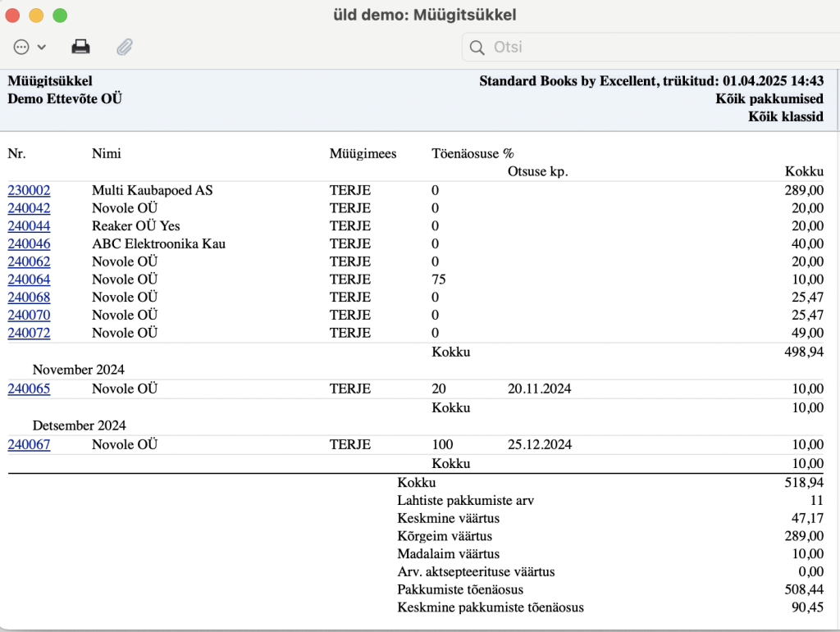This screenshot has height=632, width=840.
Task: Expand the chevron next to the actions menu
Action: 42,47
